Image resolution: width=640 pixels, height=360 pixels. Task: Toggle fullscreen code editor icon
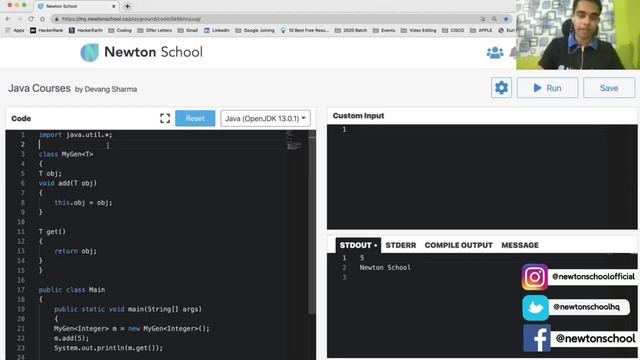pyautogui.click(x=165, y=118)
